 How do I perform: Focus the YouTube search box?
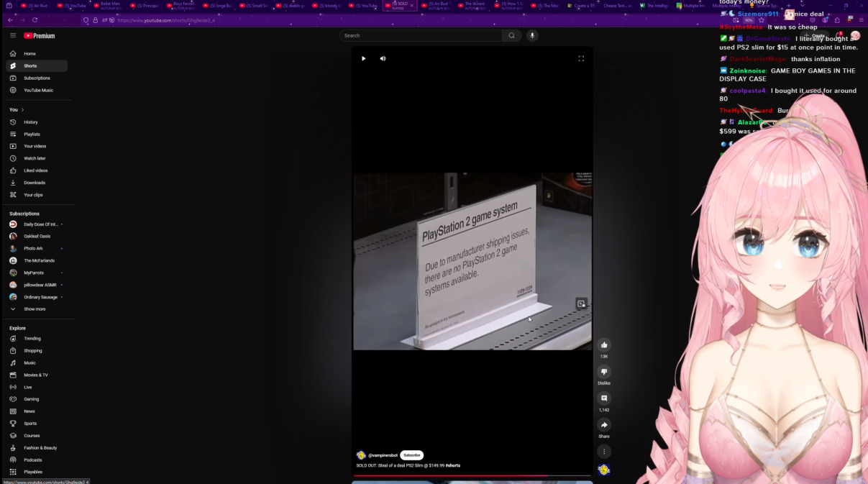click(421, 35)
